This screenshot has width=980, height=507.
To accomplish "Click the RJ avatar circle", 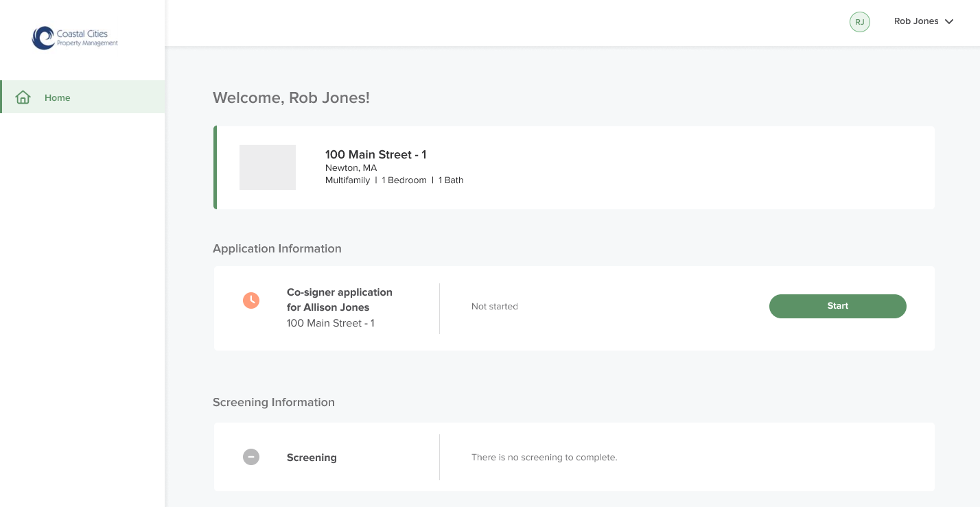I will coord(859,22).
